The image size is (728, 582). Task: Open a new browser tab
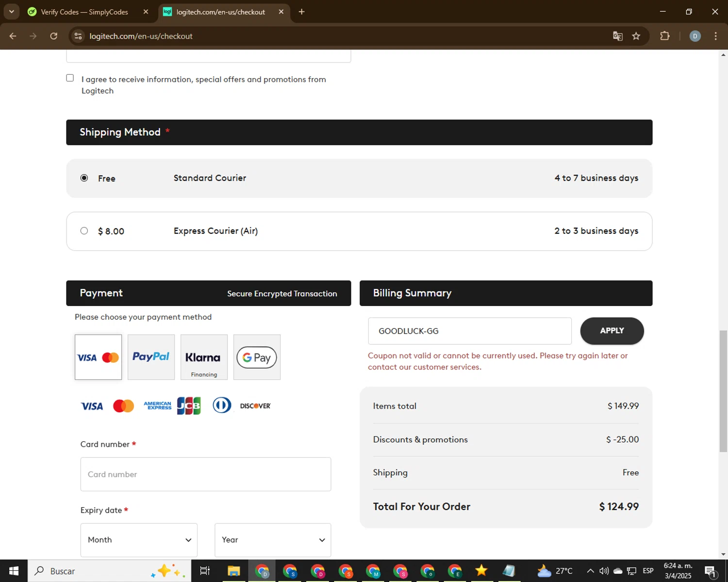301,12
